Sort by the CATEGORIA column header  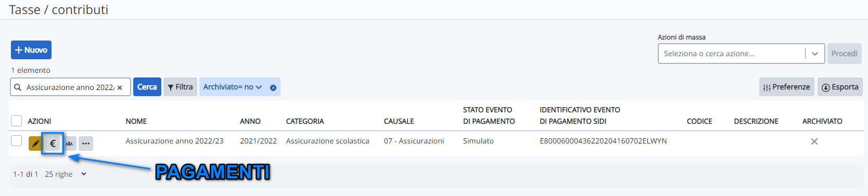305,121
